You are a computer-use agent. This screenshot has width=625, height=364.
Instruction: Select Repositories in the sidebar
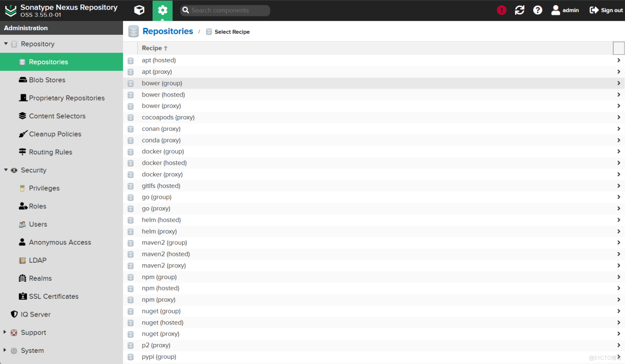coord(61,62)
